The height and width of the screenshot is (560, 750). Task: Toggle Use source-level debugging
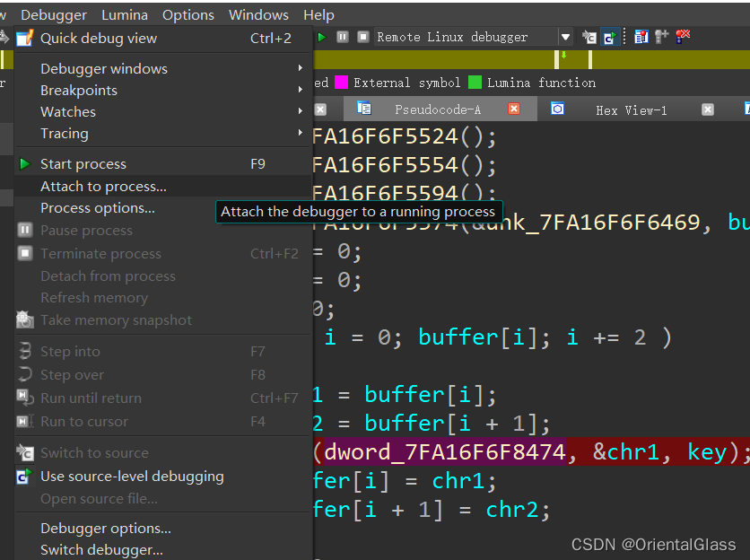click(x=163, y=477)
